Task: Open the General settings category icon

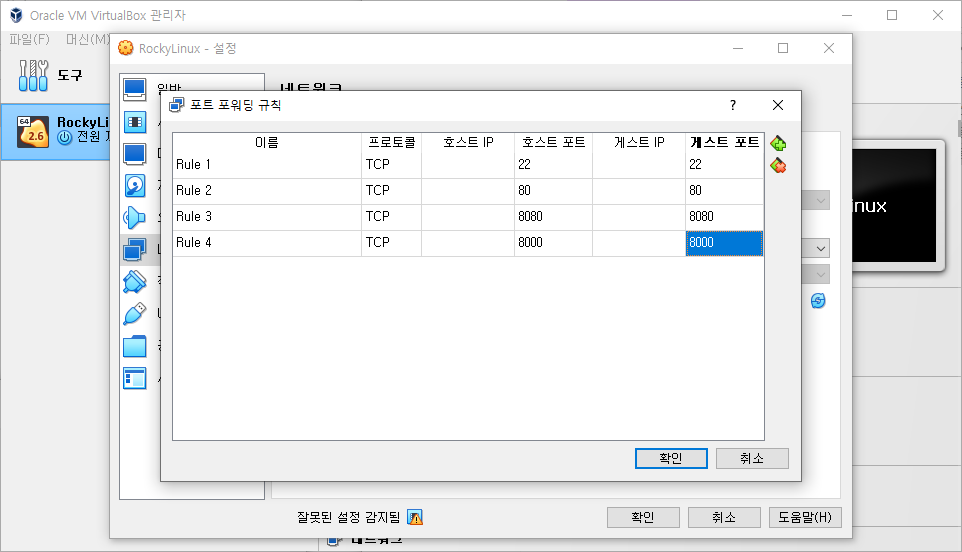Action: (x=134, y=90)
